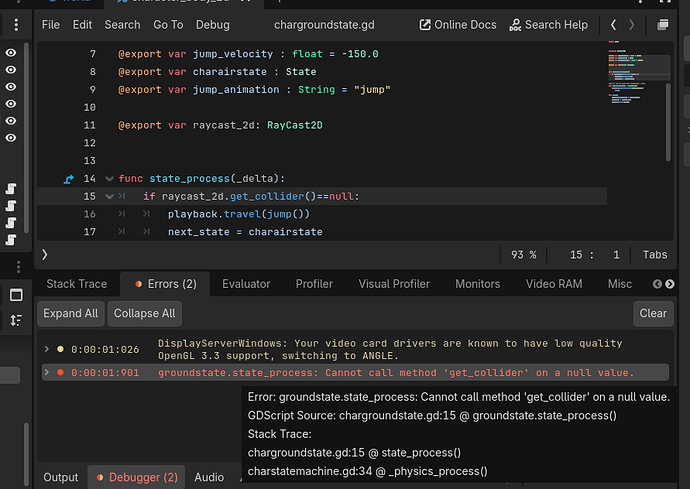
Task: Click the sort icon below the window icon
Action: pos(16,320)
